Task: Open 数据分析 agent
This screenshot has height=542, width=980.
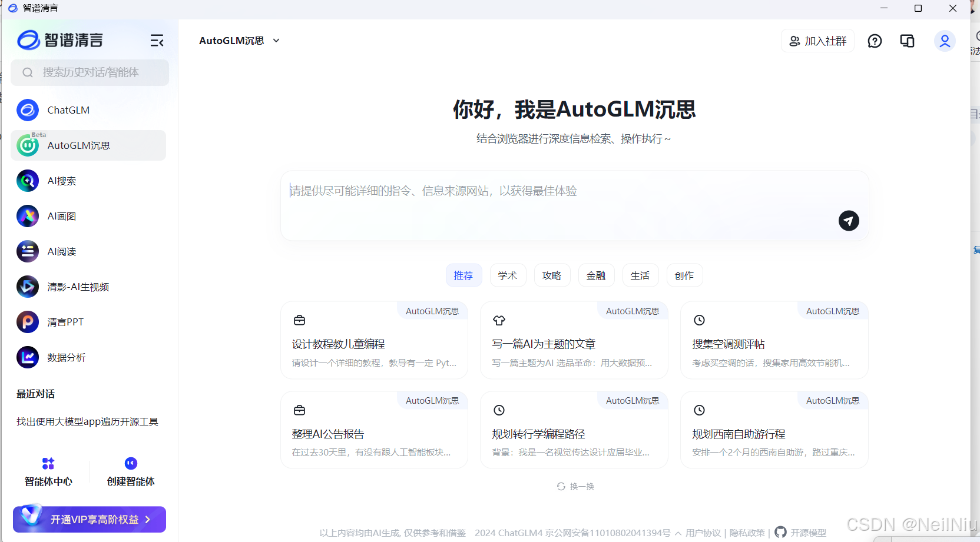Action: click(x=88, y=357)
